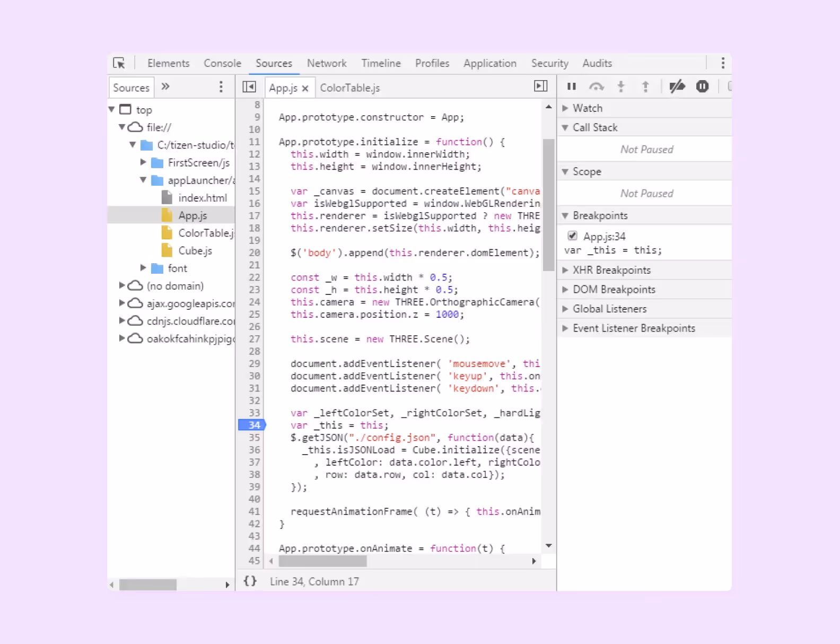840x644 pixels.
Task: Expand the DOM Breakpoints section
Action: click(565, 290)
